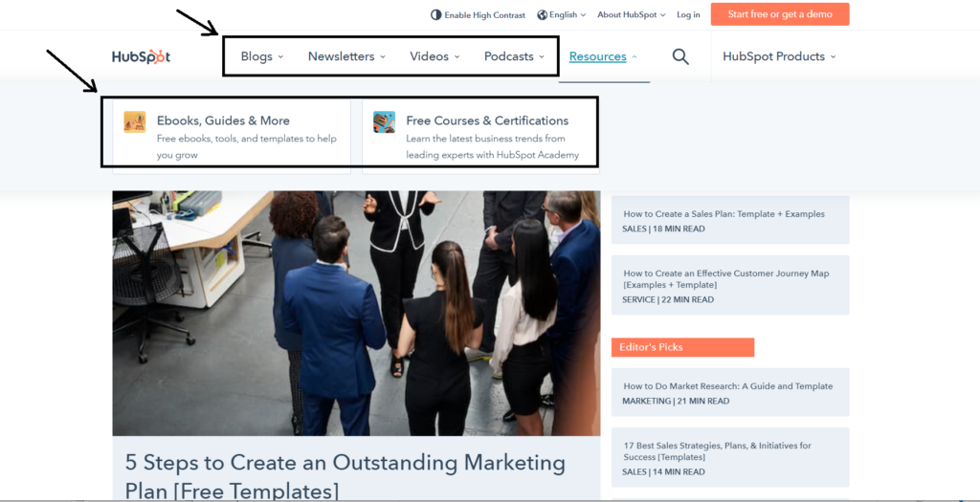Click the globe language icon
This screenshot has width=980, height=502.
pyautogui.click(x=542, y=15)
